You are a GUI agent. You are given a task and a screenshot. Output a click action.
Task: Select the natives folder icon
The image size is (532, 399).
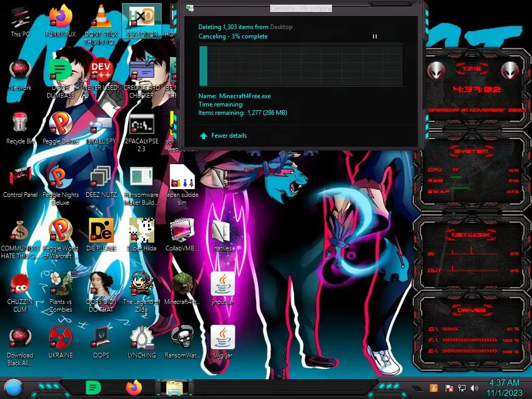[x=222, y=236]
